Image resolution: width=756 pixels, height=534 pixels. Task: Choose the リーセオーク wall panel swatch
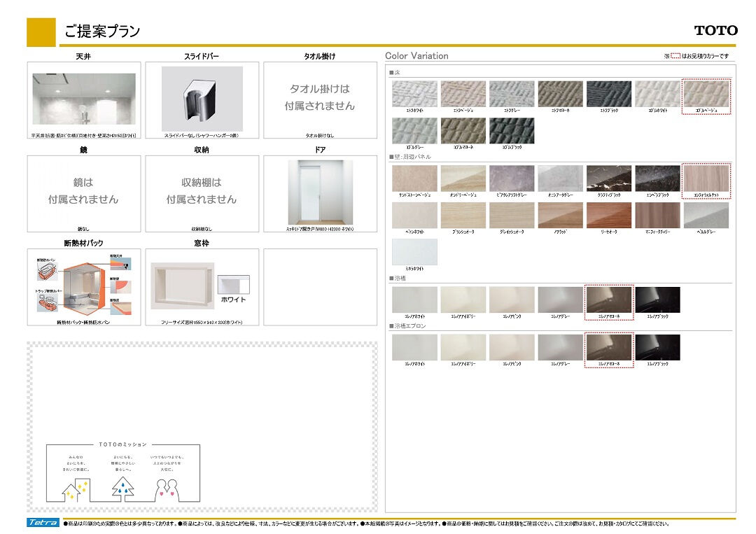pyautogui.click(x=609, y=215)
